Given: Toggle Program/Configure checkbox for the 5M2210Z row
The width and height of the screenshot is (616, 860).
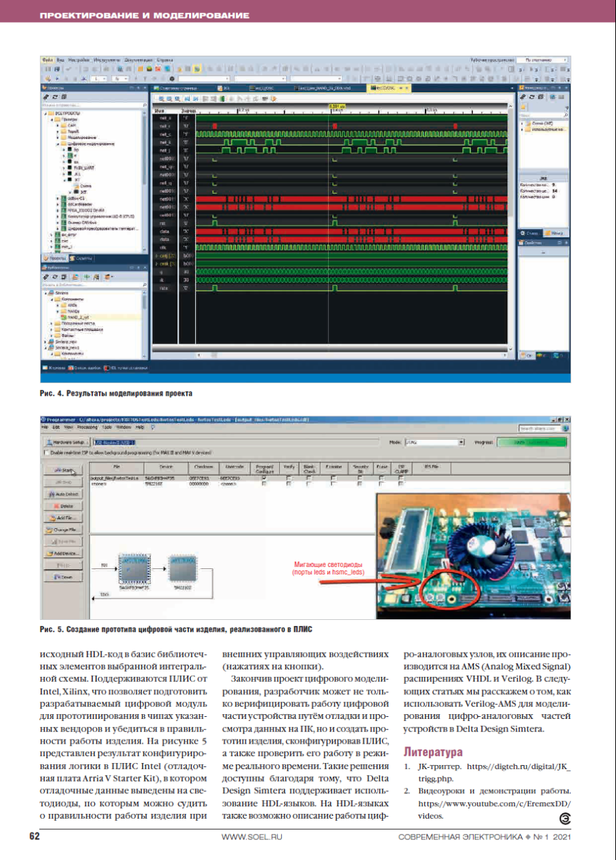Looking at the screenshot, I should [x=264, y=483].
